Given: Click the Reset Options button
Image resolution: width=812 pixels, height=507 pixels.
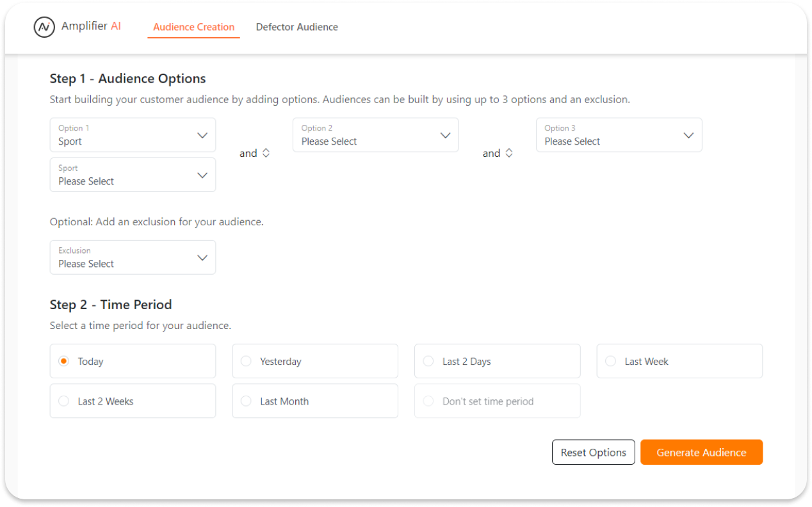Looking at the screenshot, I should [x=594, y=452].
